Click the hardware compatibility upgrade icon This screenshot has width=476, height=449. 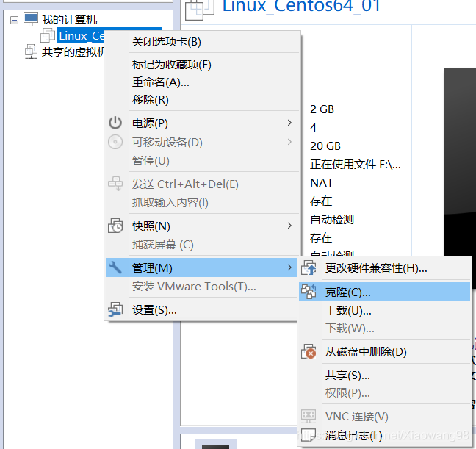pos(309,267)
